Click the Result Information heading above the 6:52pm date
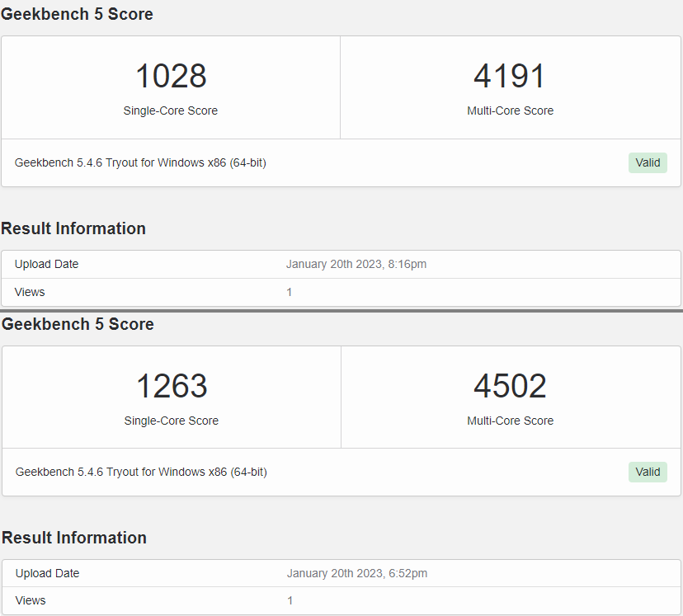 (74, 538)
